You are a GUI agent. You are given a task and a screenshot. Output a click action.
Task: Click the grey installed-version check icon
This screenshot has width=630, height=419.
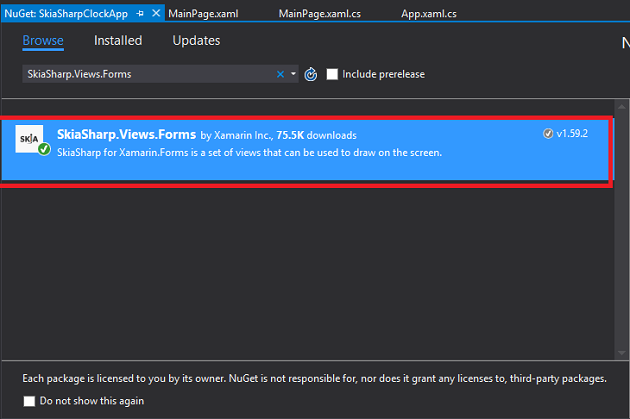pyautogui.click(x=548, y=133)
